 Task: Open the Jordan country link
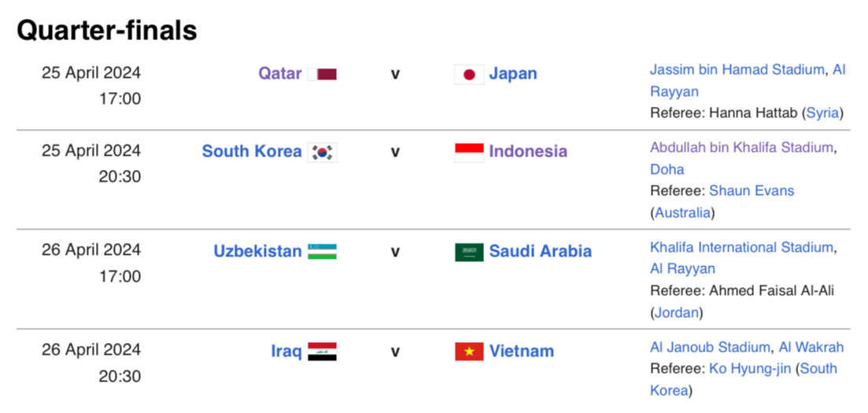click(x=677, y=313)
